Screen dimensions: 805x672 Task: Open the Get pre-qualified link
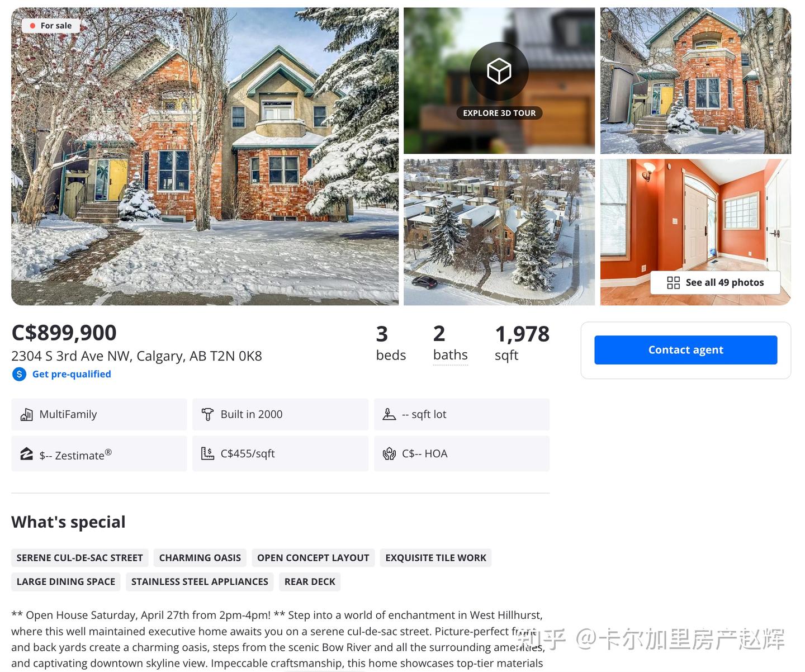72,374
